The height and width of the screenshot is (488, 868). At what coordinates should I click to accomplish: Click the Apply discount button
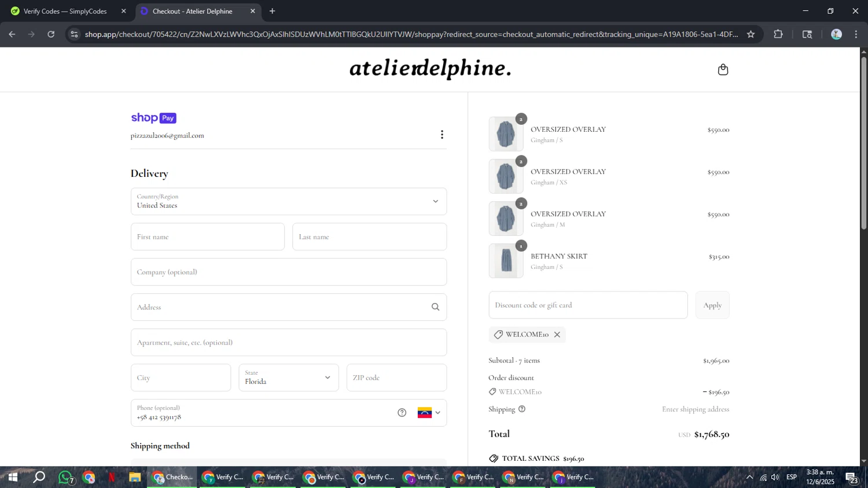712,305
